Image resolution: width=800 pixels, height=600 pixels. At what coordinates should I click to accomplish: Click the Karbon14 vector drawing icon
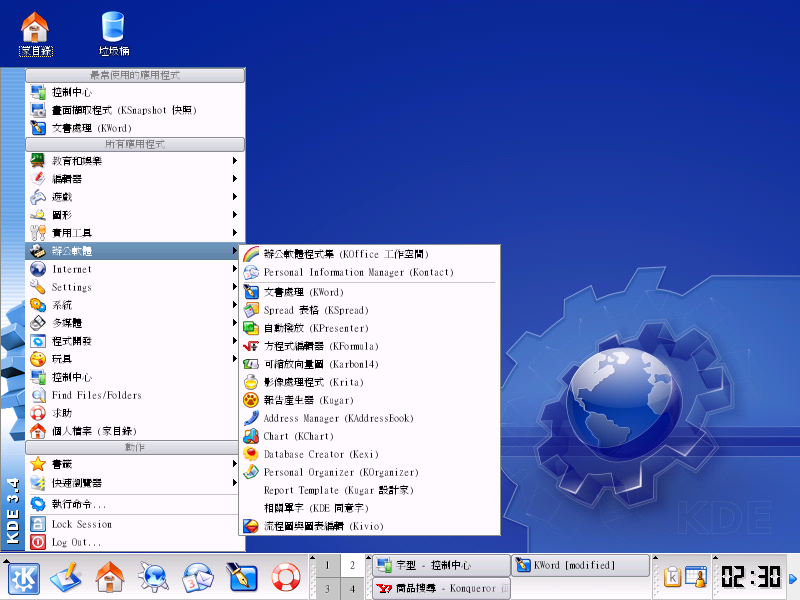[x=251, y=364]
